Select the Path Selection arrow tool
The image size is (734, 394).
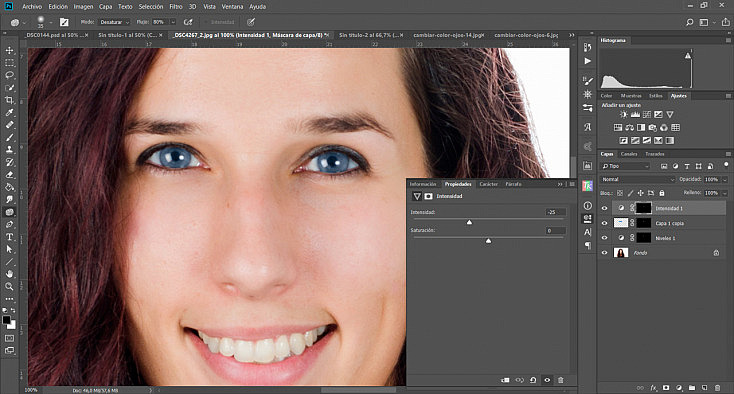click(9, 249)
